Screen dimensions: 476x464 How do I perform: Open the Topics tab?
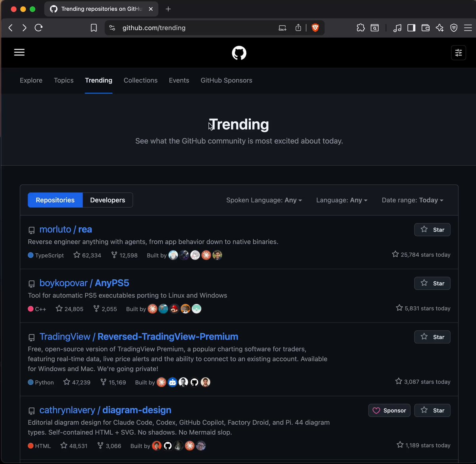(x=64, y=80)
